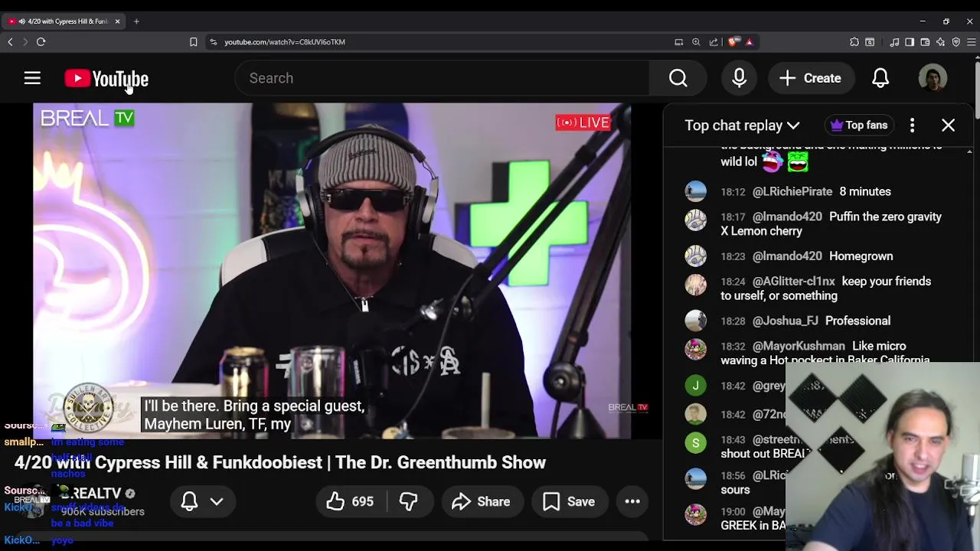Screen dimensions: 980x551
Task: Open the tab search icon beside extensions
Action: pos(870,42)
